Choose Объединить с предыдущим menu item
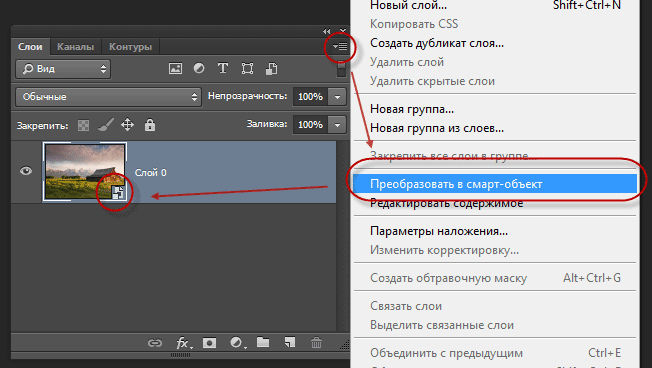Viewport: 652px width, 368px height. [x=495, y=353]
